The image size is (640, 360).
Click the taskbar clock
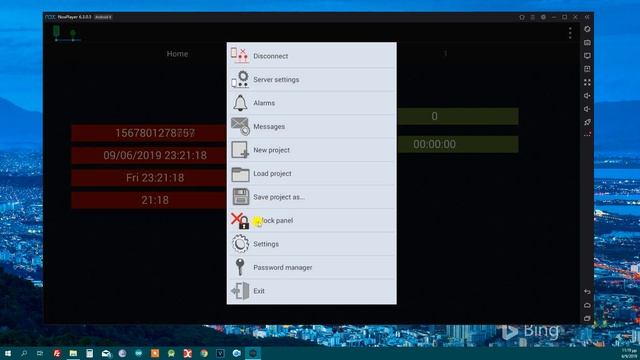(x=629, y=353)
